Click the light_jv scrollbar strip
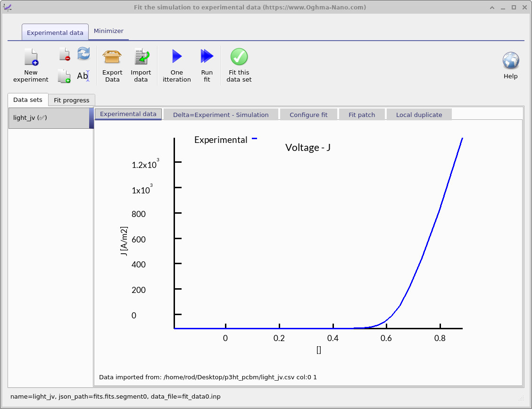Screen dimensions: 532x409 pos(91,118)
